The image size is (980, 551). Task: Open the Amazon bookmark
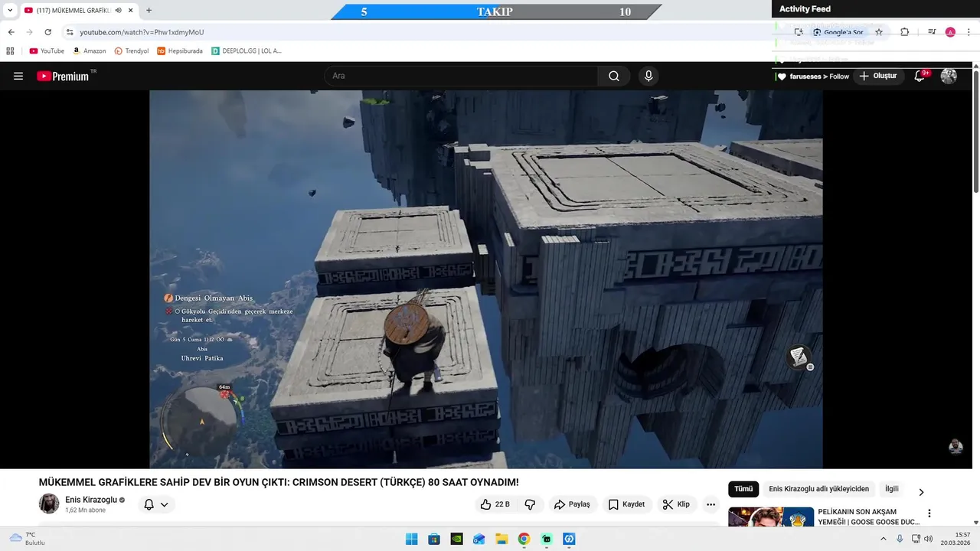[90, 51]
